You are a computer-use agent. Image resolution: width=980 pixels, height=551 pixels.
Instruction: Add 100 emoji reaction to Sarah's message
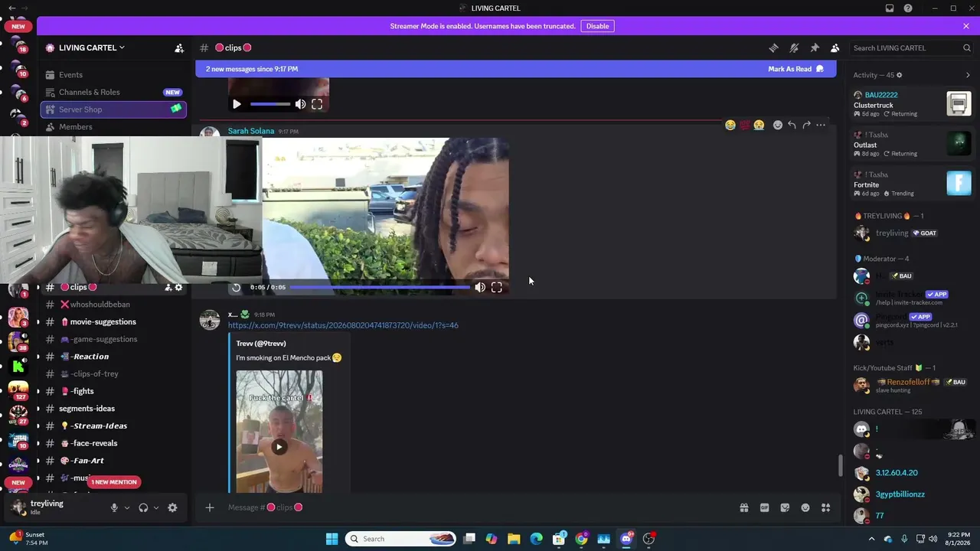tap(744, 125)
